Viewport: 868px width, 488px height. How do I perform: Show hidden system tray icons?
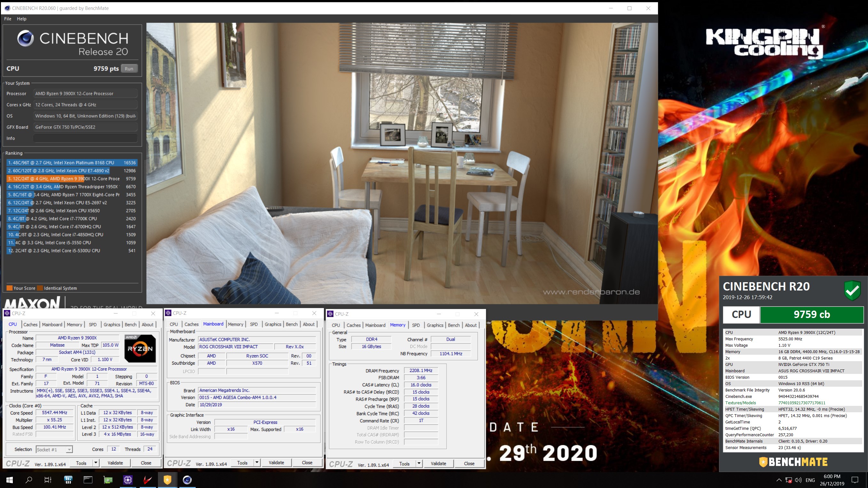pyautogui.click(x=779, y=480)
